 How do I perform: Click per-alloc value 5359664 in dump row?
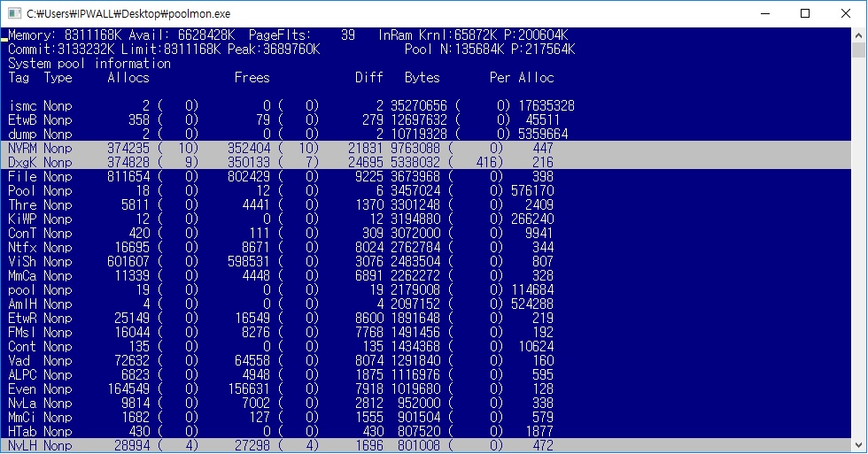(x=543, y=134)
